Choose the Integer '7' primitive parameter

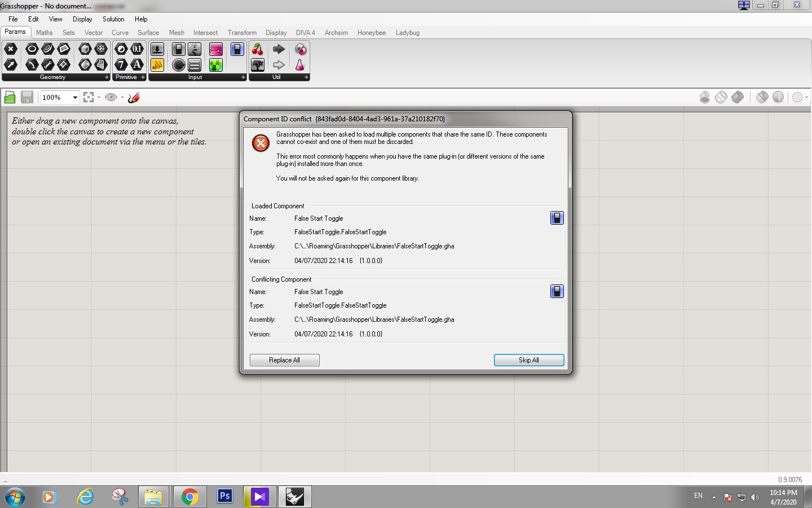tap(121, 65)
